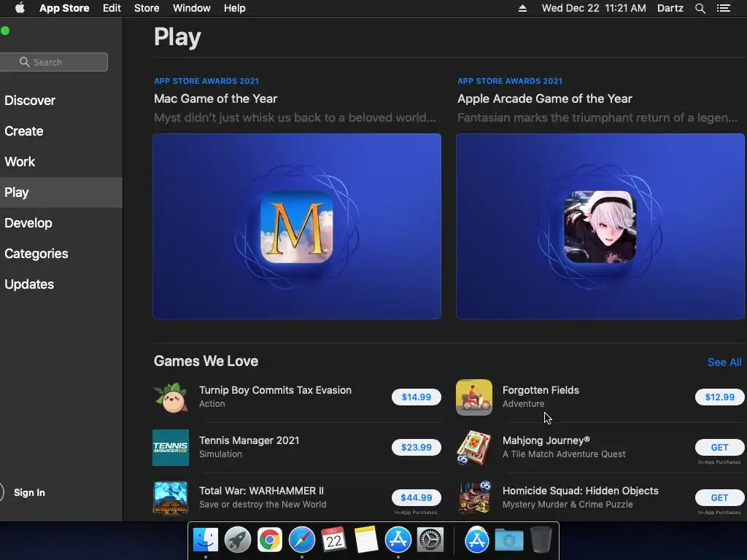Open the Downloads folder in dock
The image size is (747, 560).
pos(508,540)
